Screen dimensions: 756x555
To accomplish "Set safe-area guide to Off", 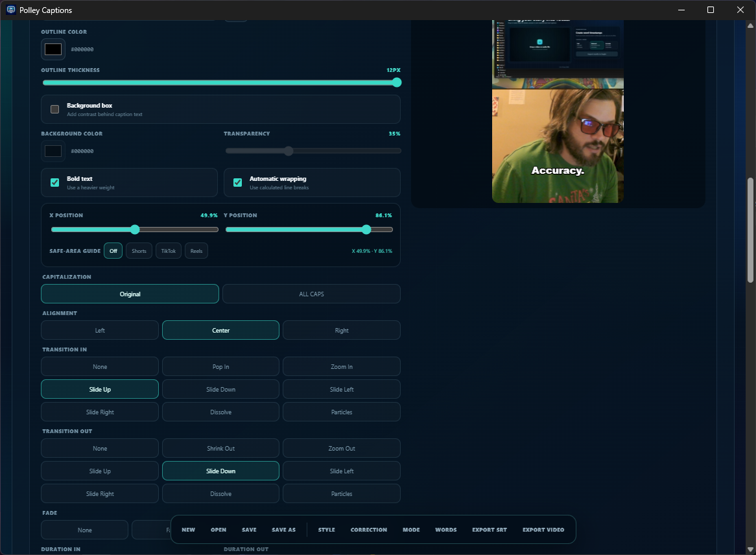I will (x=113, y=251).
